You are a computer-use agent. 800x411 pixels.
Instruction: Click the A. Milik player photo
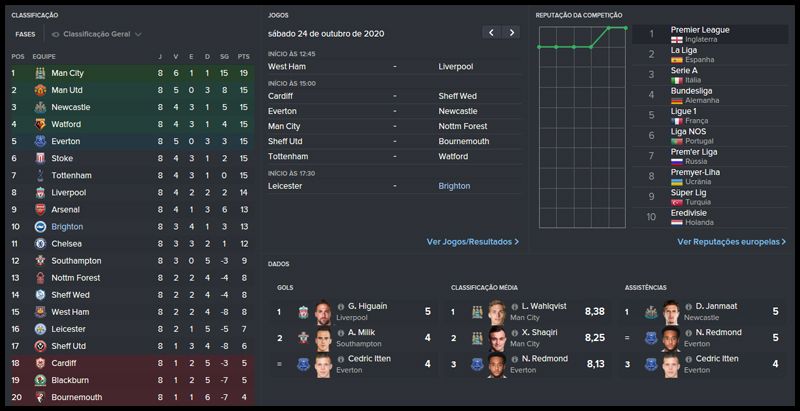[322, 339]
